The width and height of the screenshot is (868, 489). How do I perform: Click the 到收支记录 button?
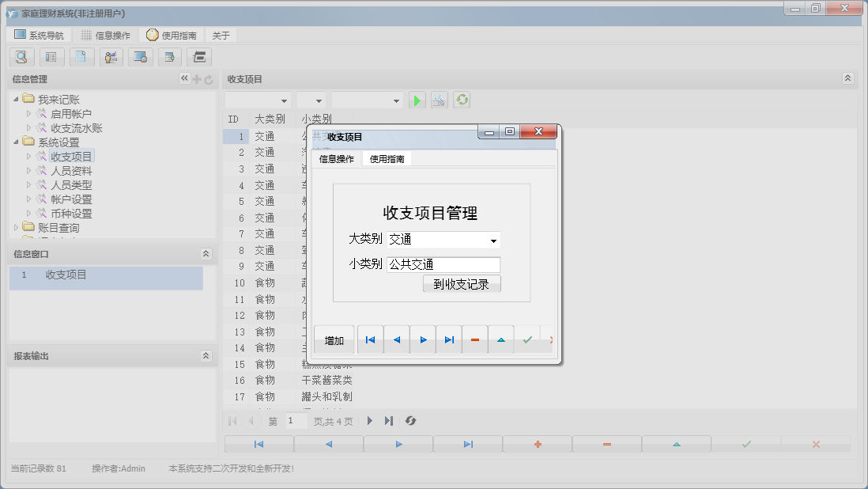click(x=462, y=282)
